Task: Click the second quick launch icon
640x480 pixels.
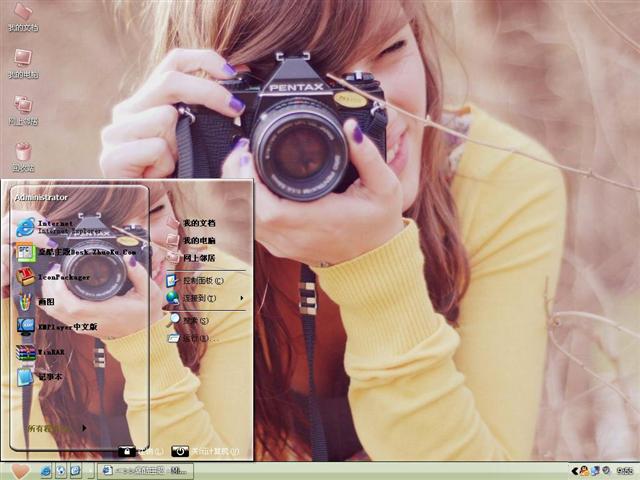Action: click(60, 471)
